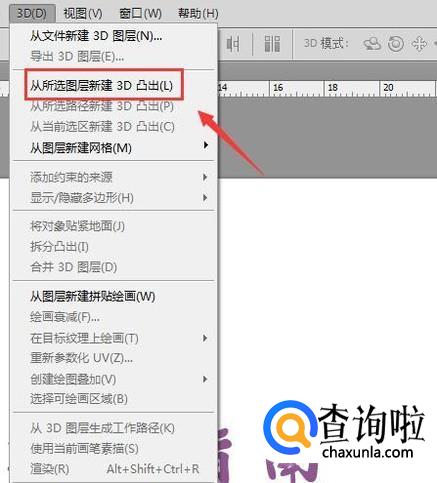This screenshot has height=483, width=437.
Task: Select the 3D pan mode icon
Action: point(419,44)
